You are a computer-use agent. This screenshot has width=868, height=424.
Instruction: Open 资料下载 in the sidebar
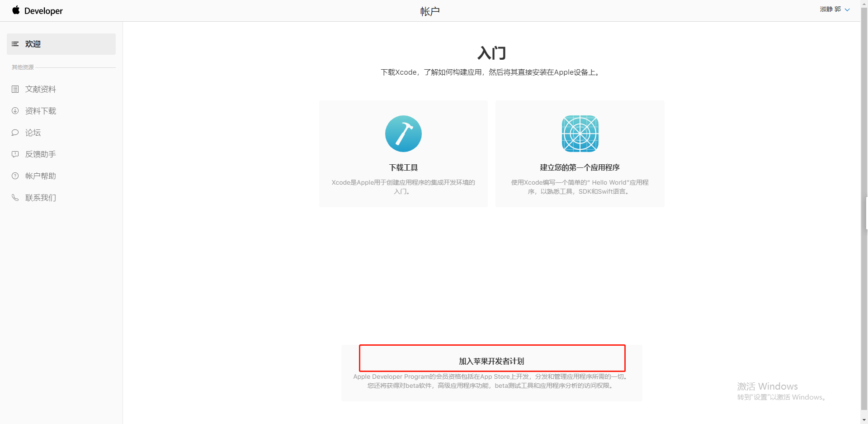click(x=41, y=111)
